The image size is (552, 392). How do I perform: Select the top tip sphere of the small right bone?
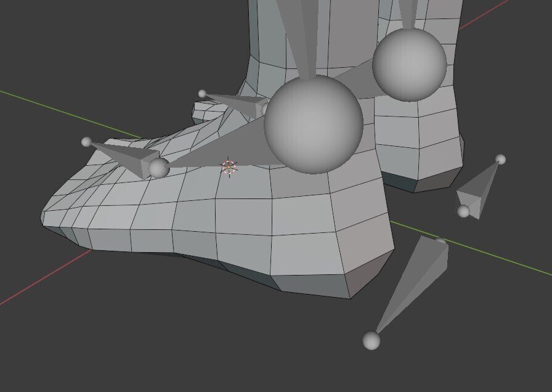[500, 160]
